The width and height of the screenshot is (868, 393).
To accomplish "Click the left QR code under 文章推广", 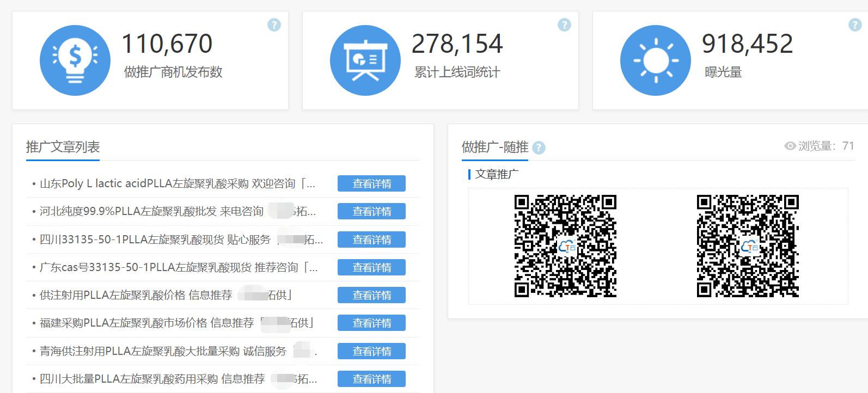I will click(x=565, y=246).
